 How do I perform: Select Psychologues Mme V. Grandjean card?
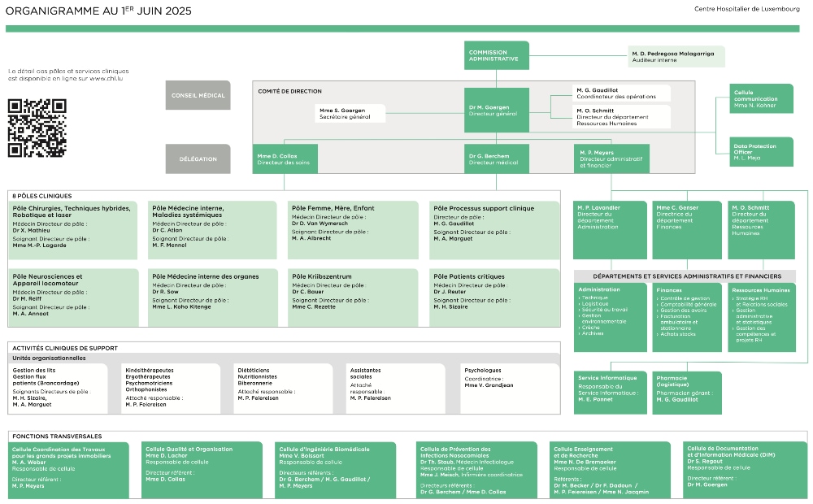tap(511, 388)
